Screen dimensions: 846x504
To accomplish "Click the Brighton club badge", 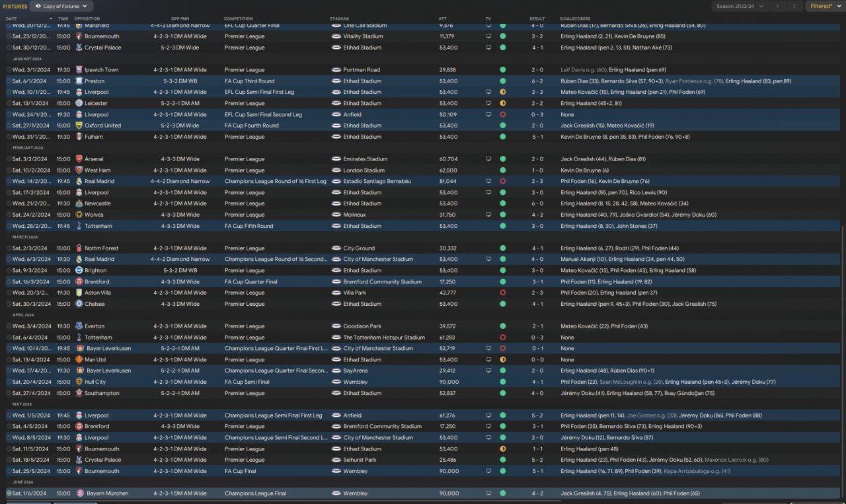I will [x=79, y=271].
